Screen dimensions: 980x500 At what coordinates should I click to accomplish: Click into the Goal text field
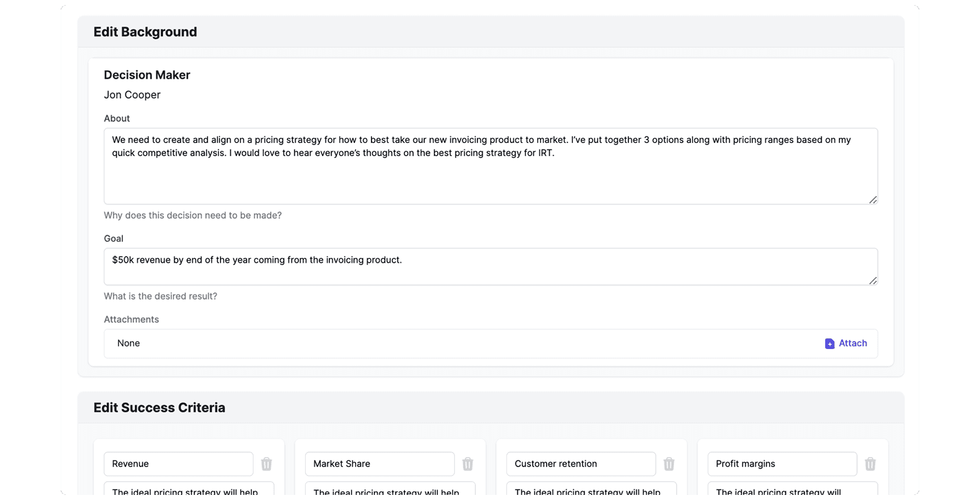click(490, 267)
